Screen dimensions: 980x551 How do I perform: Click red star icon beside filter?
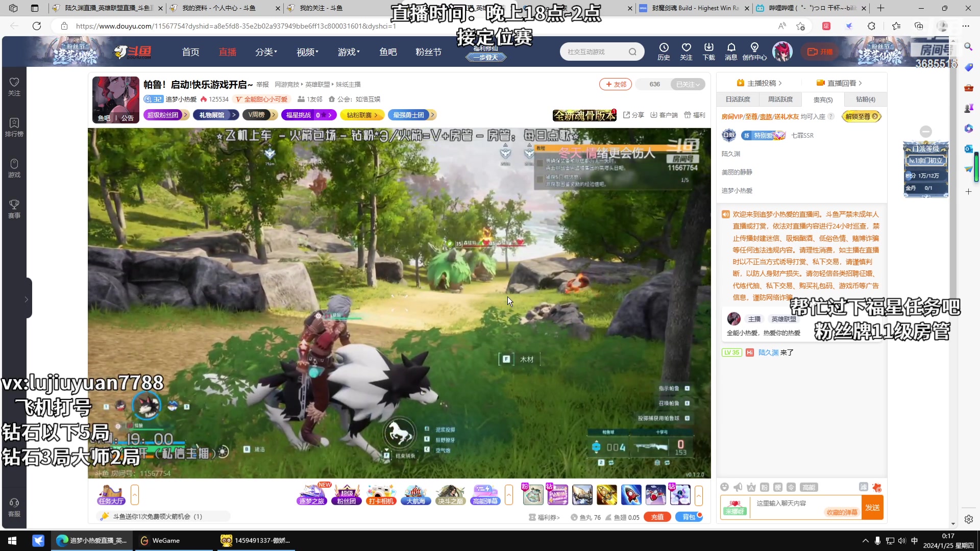(x=877, y=487)
